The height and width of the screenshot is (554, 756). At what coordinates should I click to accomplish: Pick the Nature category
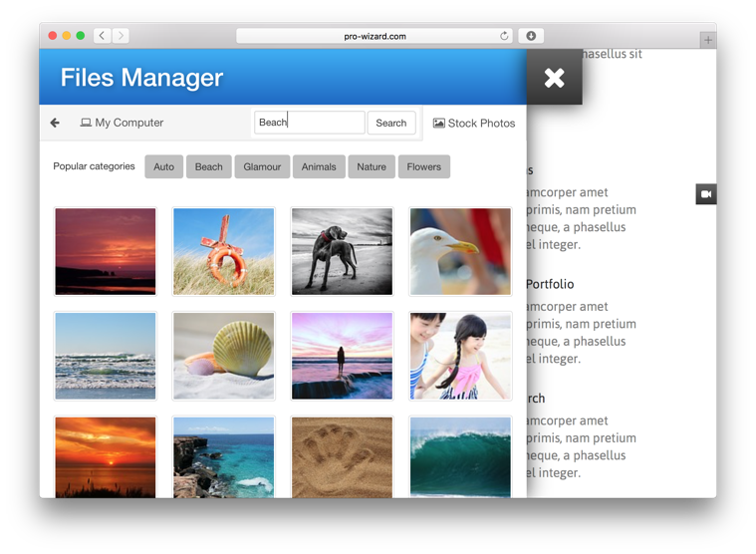(372, 166)
